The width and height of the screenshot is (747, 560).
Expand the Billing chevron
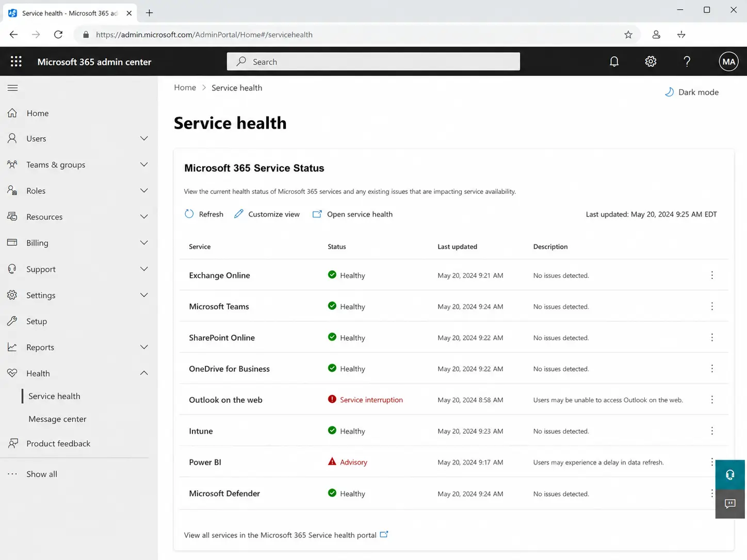point(144,242)
